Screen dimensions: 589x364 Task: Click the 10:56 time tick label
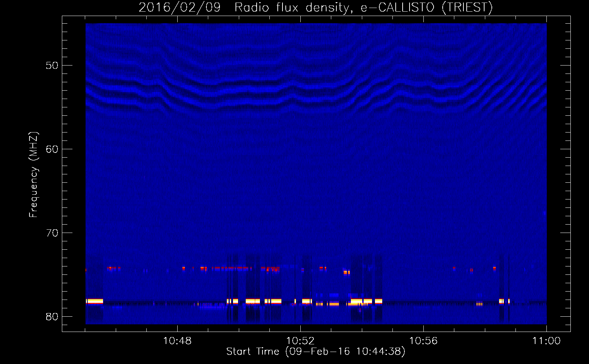(423, 341)
